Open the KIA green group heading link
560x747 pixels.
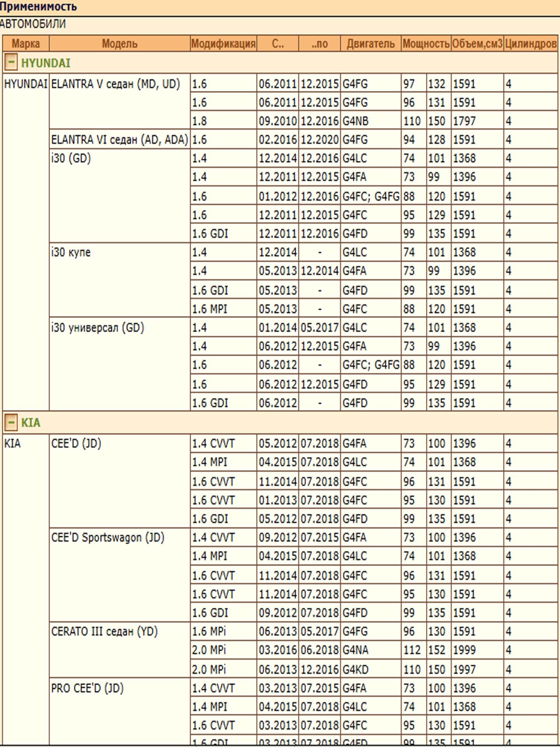pos(30,423)
